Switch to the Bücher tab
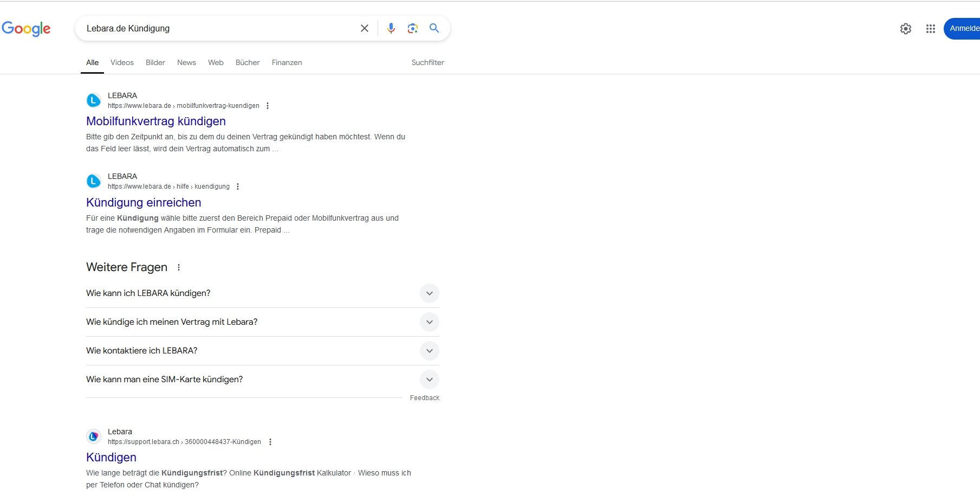Screen dimensions: 980x495 point(248,62)
